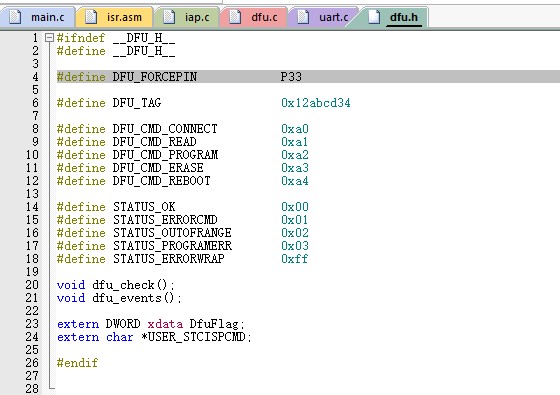Click STATUS_OK macro name
560x395 pixels.
[x=144, y=207]
